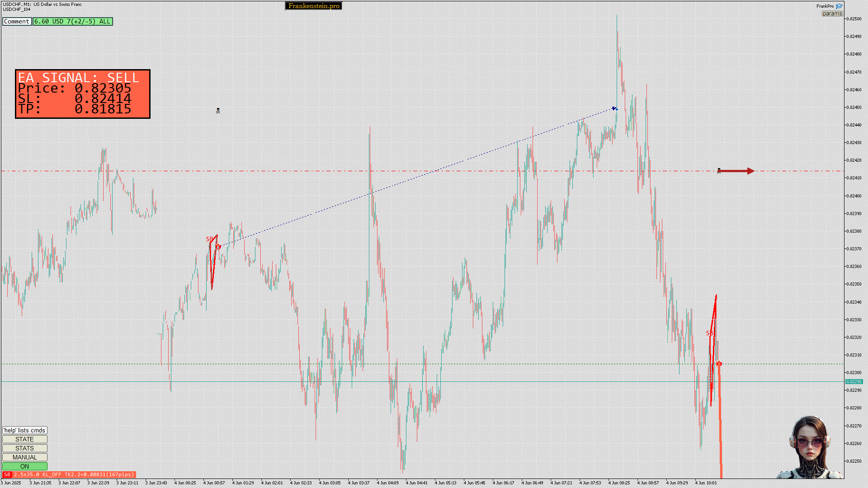
Task: Click the FrankPro expert advisor hat icon
Action: (839, 6)
